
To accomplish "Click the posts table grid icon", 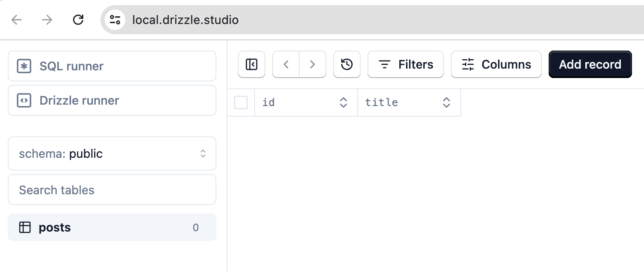I will (x=25, y=227).
